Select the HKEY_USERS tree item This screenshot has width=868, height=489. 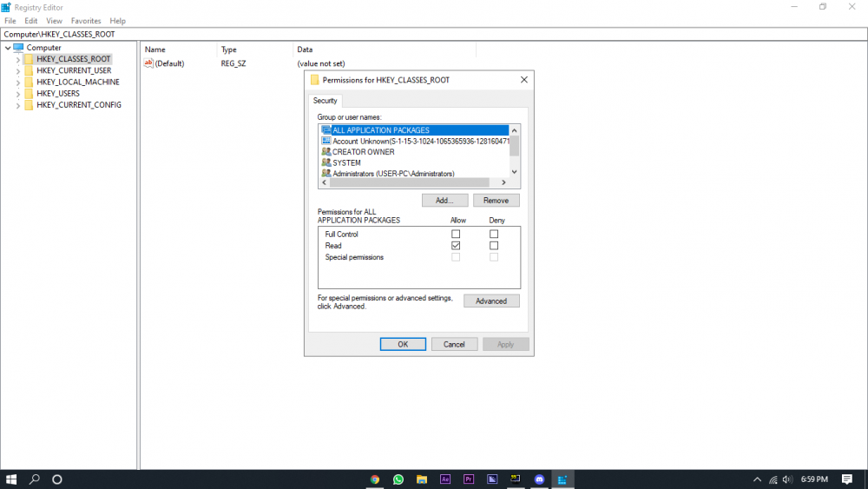(x=58, y=94)
